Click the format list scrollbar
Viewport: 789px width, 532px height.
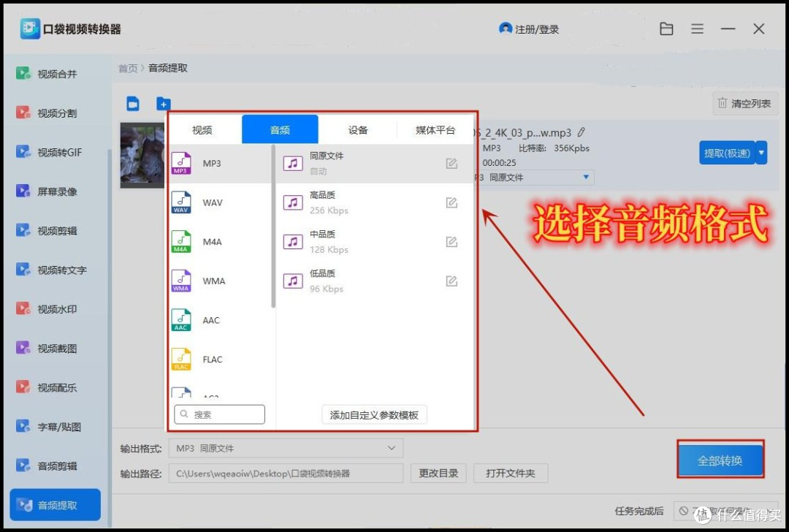coord(273,227)
